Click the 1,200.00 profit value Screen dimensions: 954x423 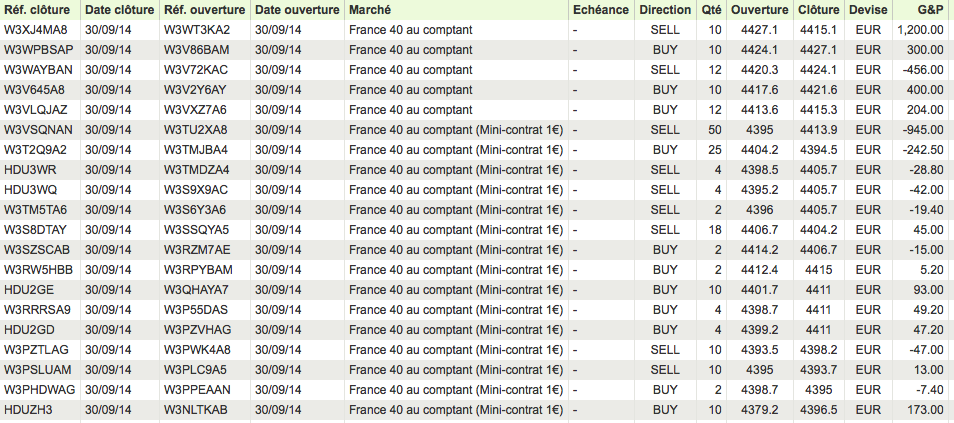(920, 29)
